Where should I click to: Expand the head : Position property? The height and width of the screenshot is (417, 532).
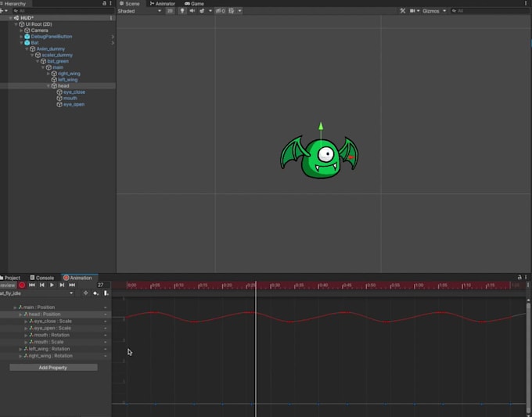pyautogui.click(x=20, y=315)
